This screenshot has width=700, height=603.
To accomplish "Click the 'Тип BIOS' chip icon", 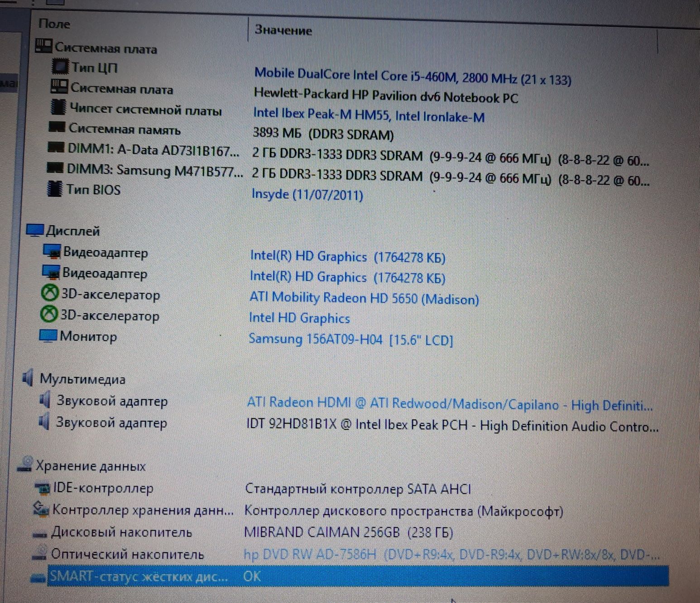I will (55, 188).
